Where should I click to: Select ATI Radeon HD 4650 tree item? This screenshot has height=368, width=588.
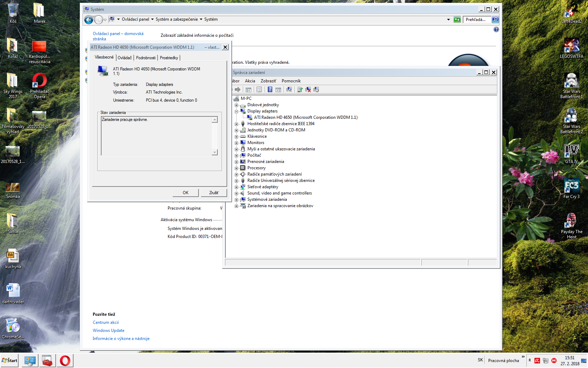click(306, 117)
